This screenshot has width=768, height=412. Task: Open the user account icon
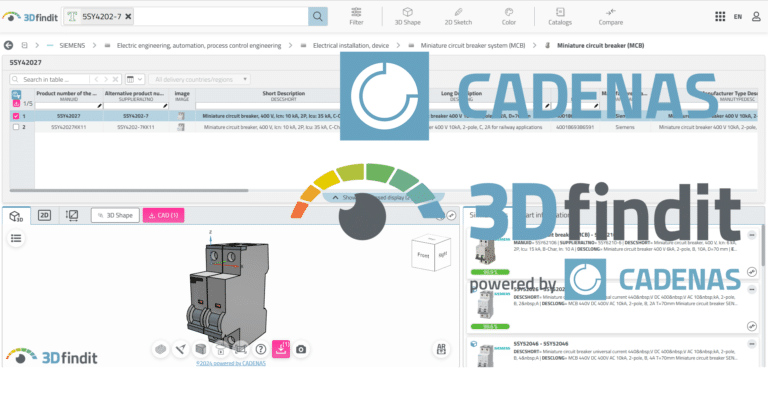coord(756,17)
